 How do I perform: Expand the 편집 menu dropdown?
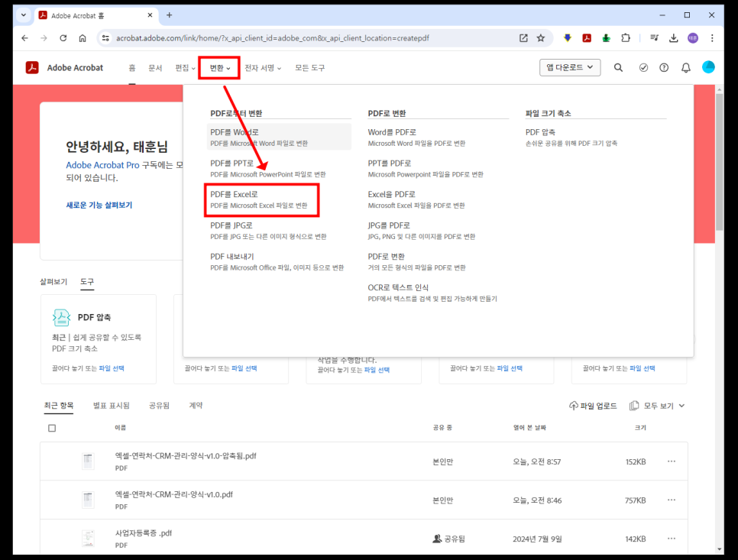coord(185,68)
